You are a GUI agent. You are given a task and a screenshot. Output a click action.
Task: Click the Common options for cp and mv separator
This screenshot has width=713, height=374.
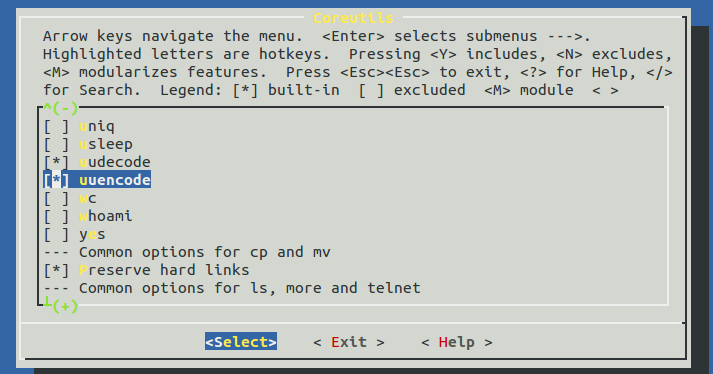pyautogui.click(x=187, y=252)
